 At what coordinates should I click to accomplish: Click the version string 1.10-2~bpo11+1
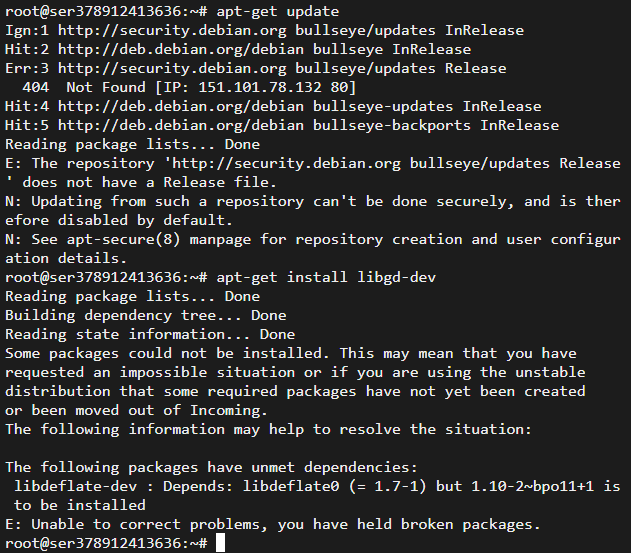click(532, 486)
